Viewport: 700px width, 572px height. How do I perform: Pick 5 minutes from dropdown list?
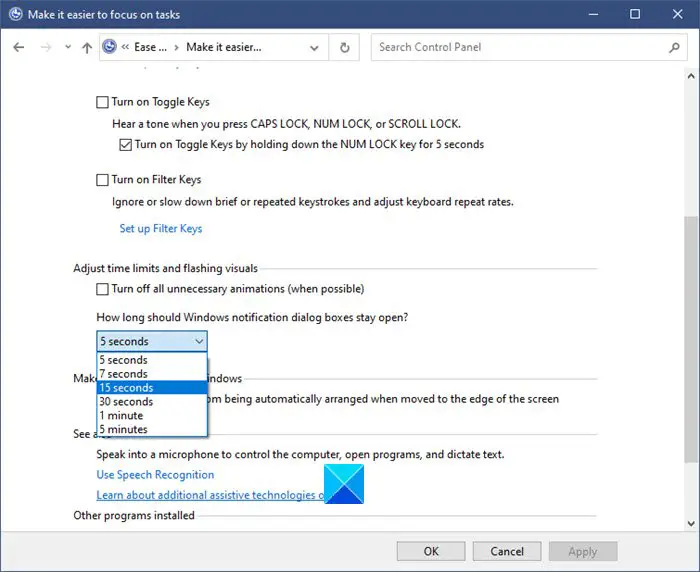(152, 429)
